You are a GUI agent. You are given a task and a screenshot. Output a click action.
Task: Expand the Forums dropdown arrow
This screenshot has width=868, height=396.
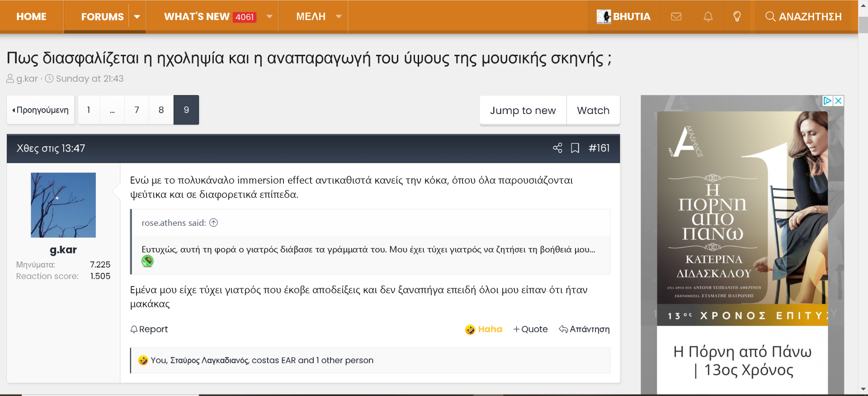[137, 17]
